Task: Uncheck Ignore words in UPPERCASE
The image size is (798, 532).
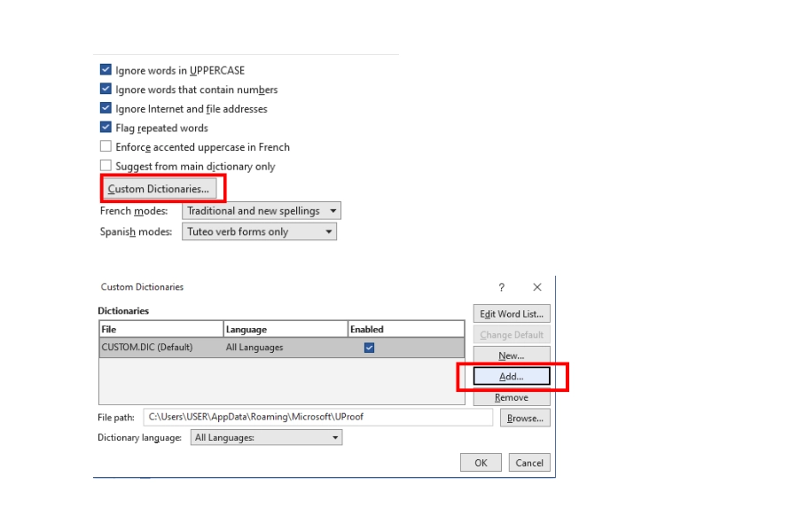Action: click(106, 70)
